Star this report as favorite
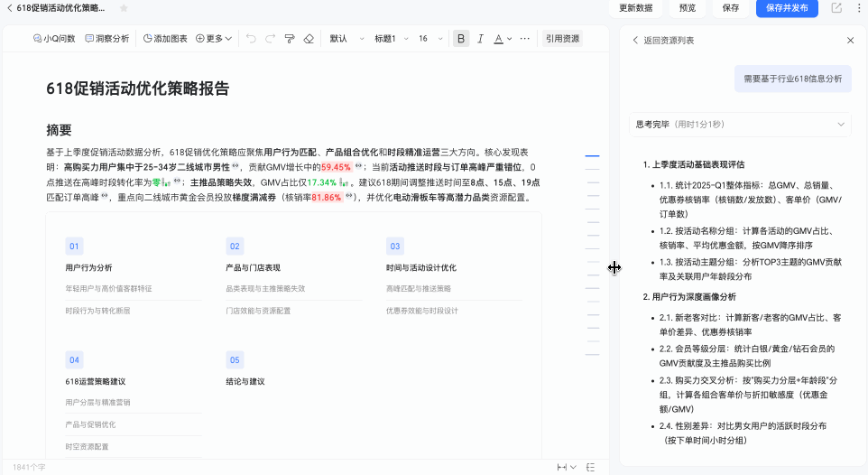Image resolution: width=868 pixels, height=475 pixels. click(124, 8)
